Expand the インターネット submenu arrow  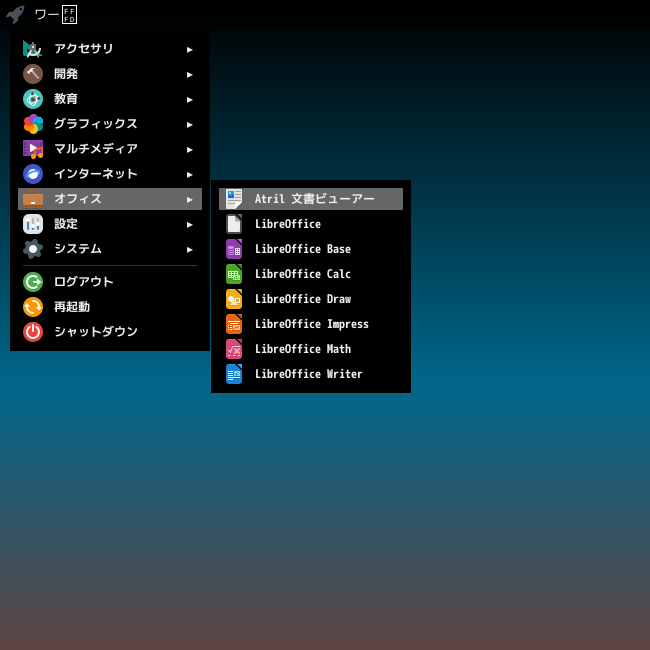[x=189, y=175]
